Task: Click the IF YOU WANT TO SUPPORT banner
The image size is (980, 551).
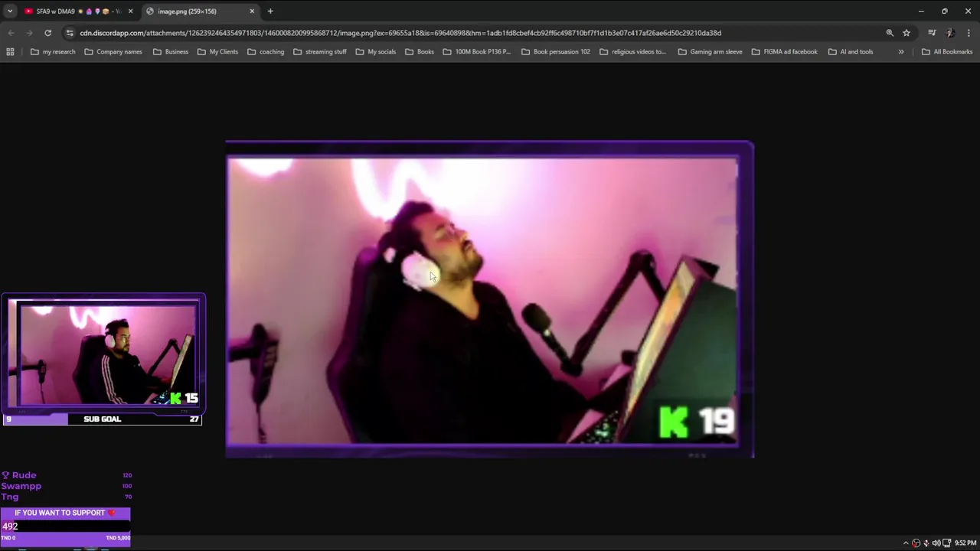Action: click(65, 513)
